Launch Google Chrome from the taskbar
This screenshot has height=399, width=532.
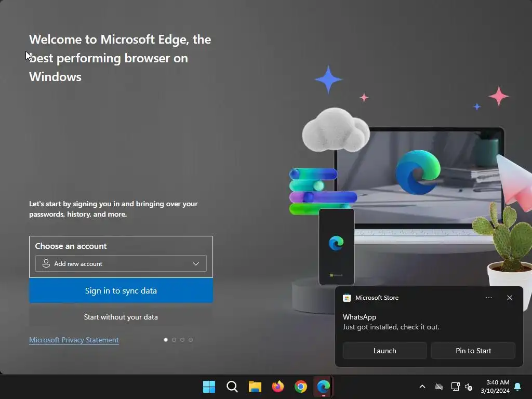tap(301, 387)
